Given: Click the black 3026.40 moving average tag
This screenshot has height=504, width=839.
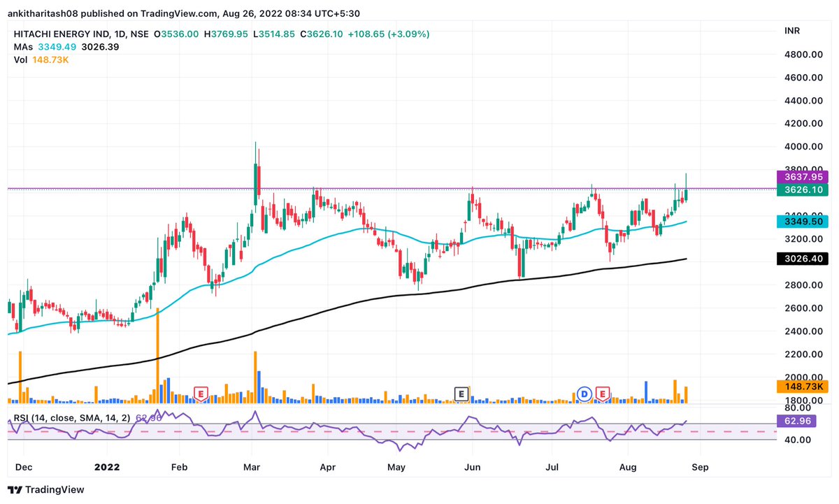Looking at the screenshot, I should pos(802,259).
